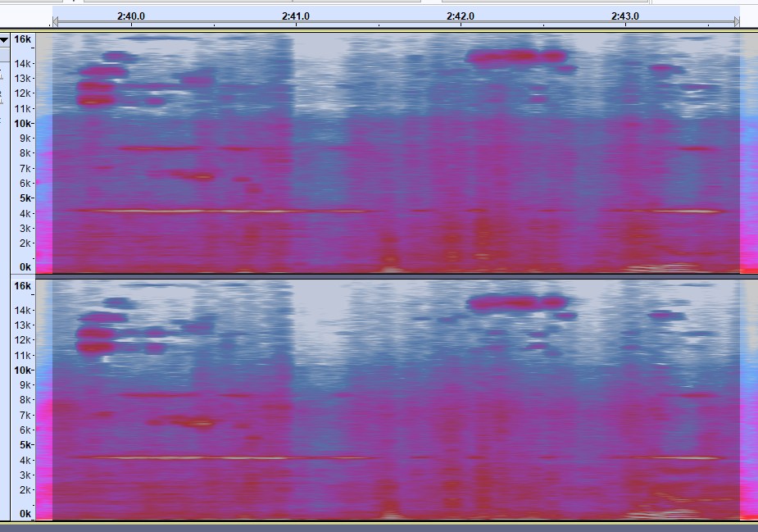The image size is (758, 532).
Task: Click the 2:43.0 mark on the timeline ruler
Action: (x=625, y=16)
